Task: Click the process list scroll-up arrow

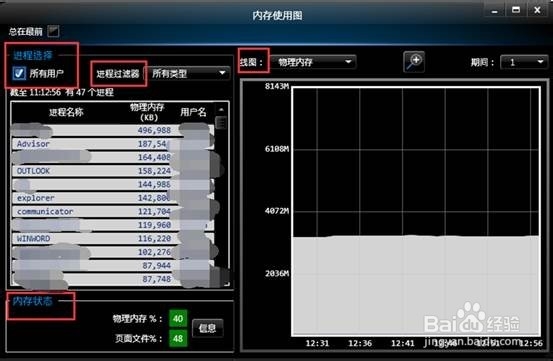Action: click(221, 109)
